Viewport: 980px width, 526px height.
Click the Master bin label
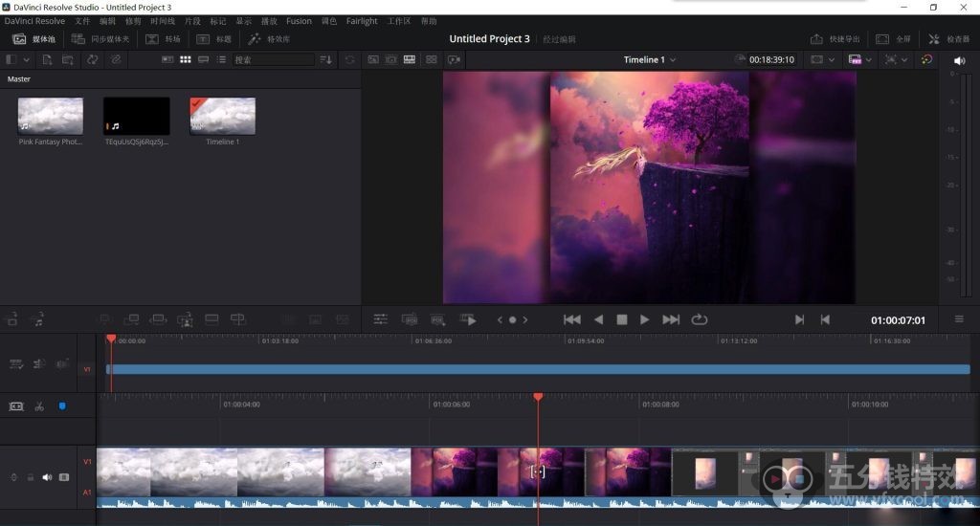tap(19, 79)
